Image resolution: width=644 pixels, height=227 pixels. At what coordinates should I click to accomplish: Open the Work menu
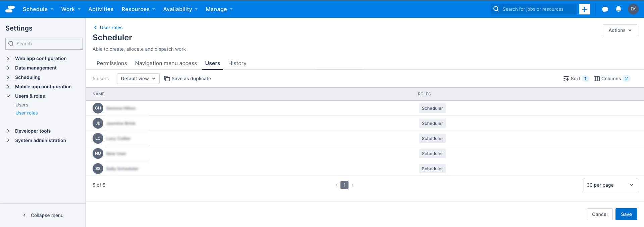point(71,9)
